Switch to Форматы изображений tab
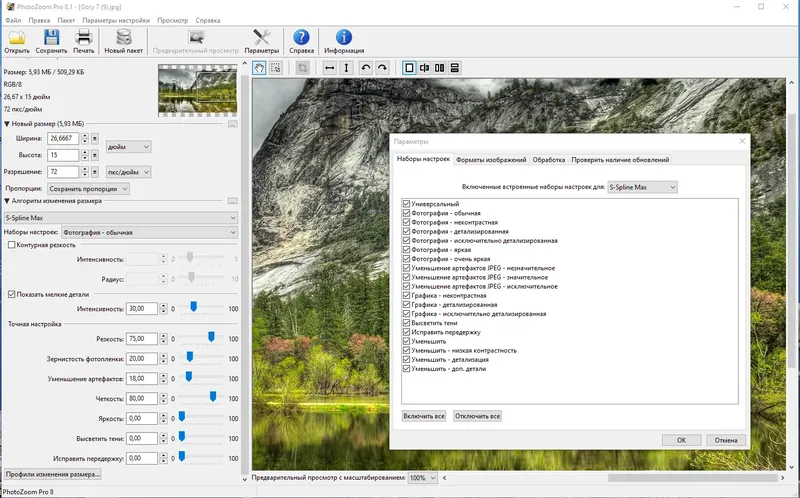 491,160
